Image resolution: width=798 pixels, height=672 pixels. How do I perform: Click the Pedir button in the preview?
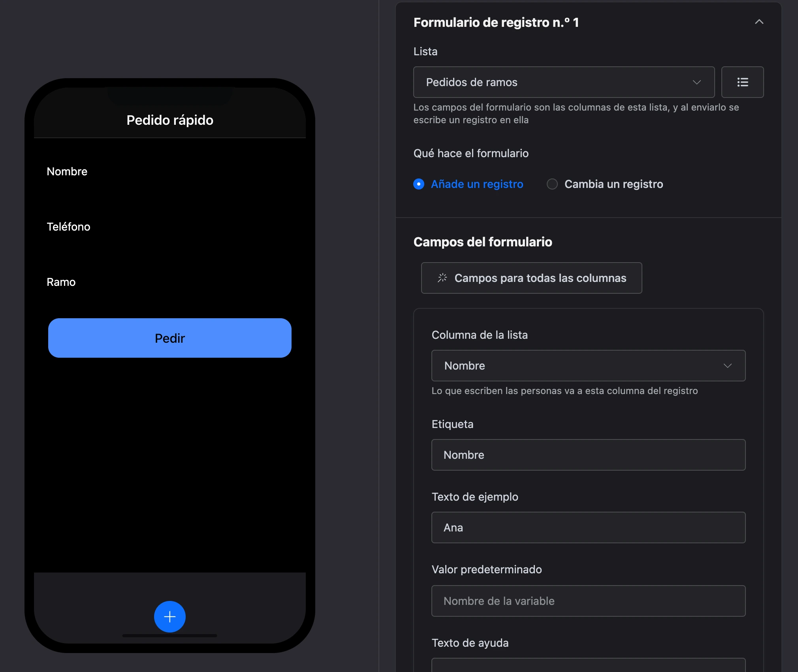[x=170, y=338]
